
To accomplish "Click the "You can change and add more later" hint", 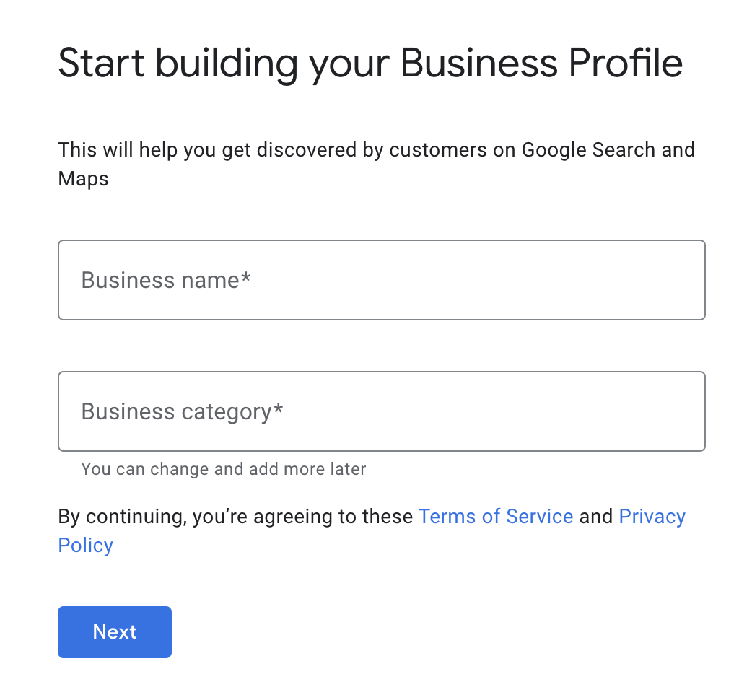I will 223,469.
